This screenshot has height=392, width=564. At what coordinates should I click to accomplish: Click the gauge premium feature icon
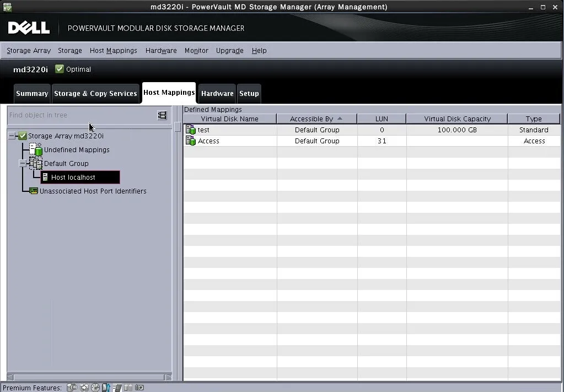(95, 388)
